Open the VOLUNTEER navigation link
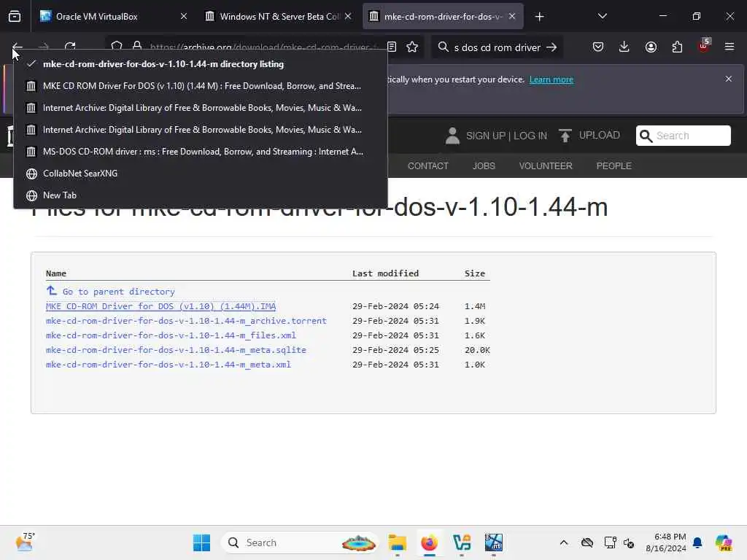This screenshot has height=560, width=747. [x=546, y=166]
